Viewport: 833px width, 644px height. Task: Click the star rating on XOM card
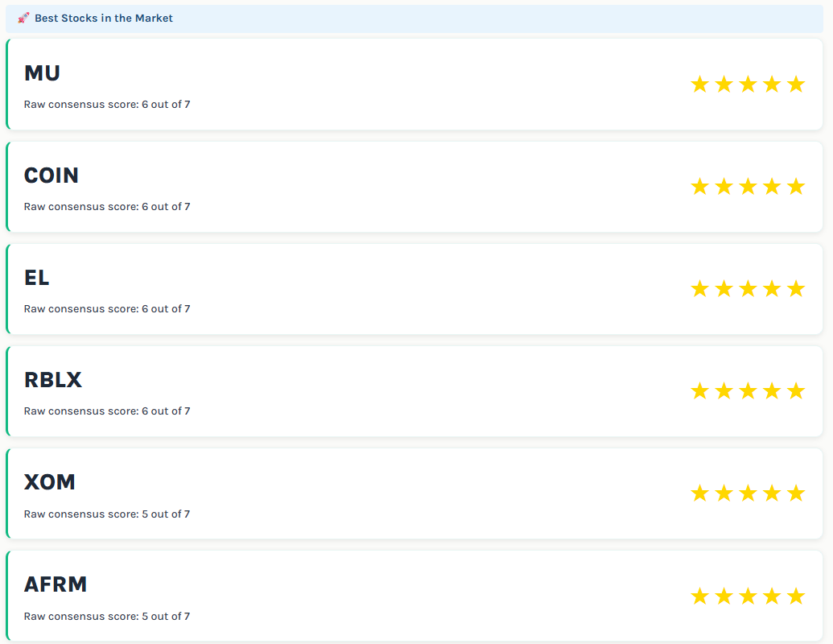(x=748, y=493)
